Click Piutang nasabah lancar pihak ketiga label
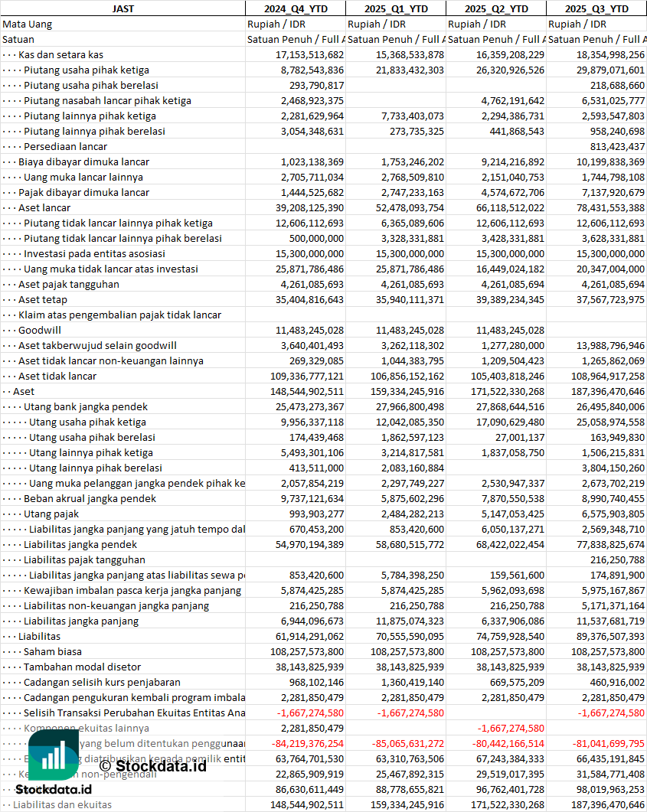The image size is (647, 812). pos(107,100)
